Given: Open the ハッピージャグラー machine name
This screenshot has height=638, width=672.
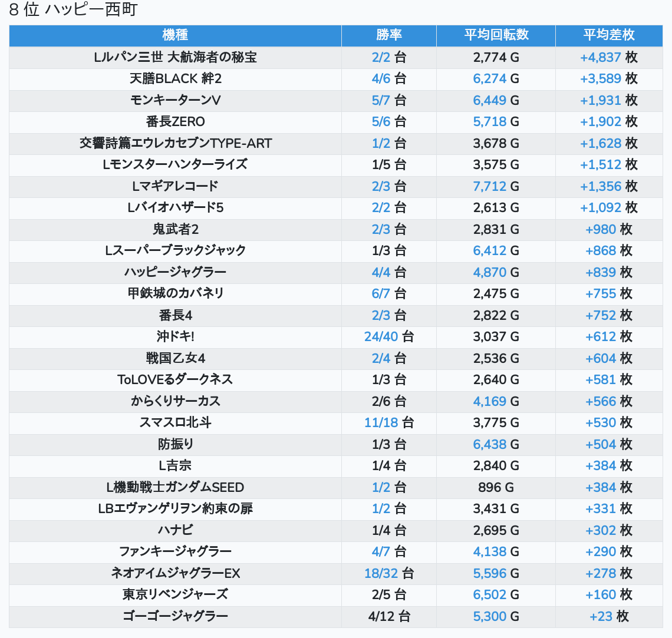Looking at the screenshot, I should click(175, 272).
